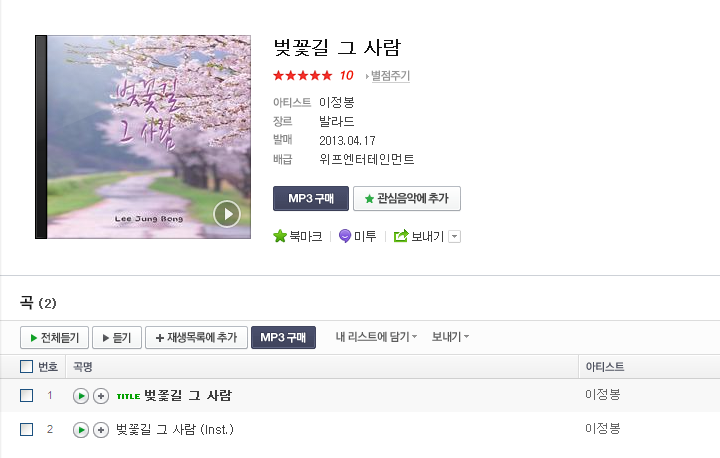Click the green 보내기 share icon
This screenshot has height=458, width=720.
401,236
